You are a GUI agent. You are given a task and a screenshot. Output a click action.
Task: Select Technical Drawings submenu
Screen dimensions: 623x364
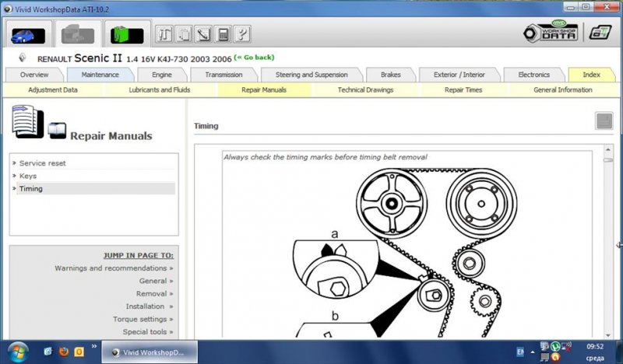pos(365,89)
